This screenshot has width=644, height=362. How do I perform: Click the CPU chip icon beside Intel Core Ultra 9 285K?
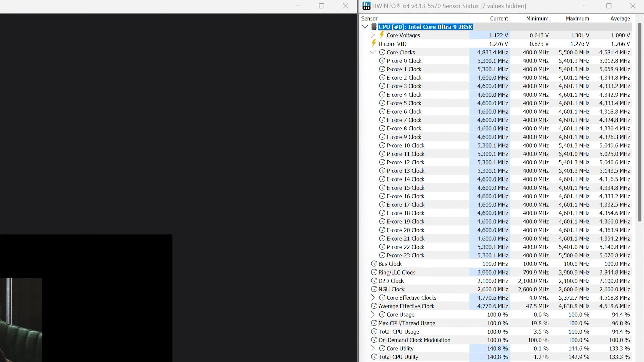coord(374,27)
